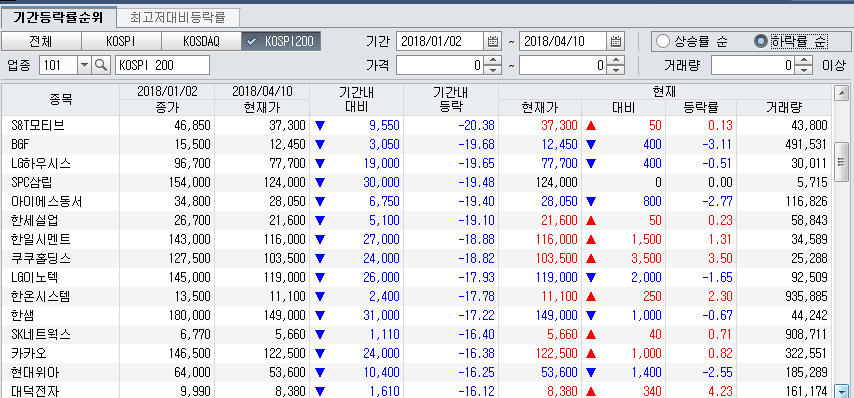Expand the 업종 code 101 dropdown
This screenshot has width=854, height=398.
(84, 65)
